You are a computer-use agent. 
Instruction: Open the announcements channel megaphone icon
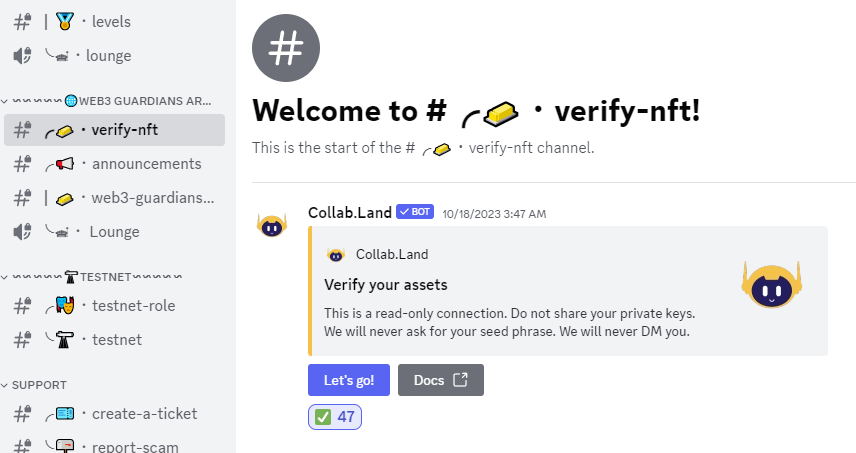pyautogui.click(x=63, y=164)
